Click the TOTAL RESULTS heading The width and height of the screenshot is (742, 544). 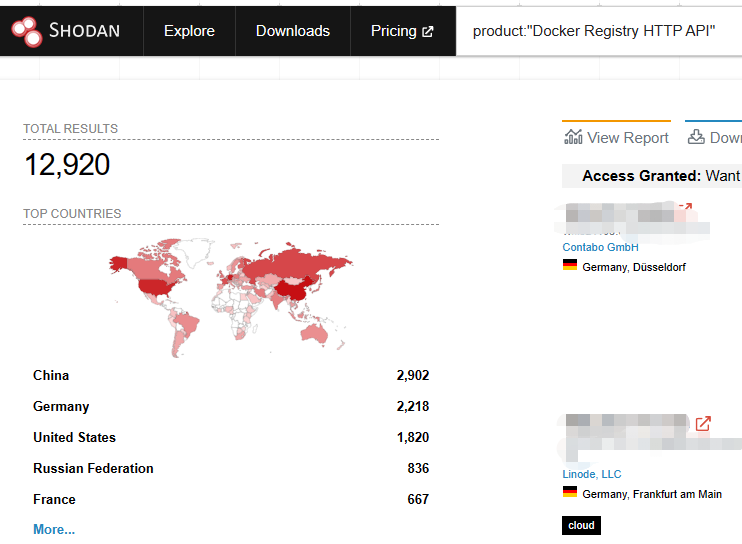click(71, 129)
